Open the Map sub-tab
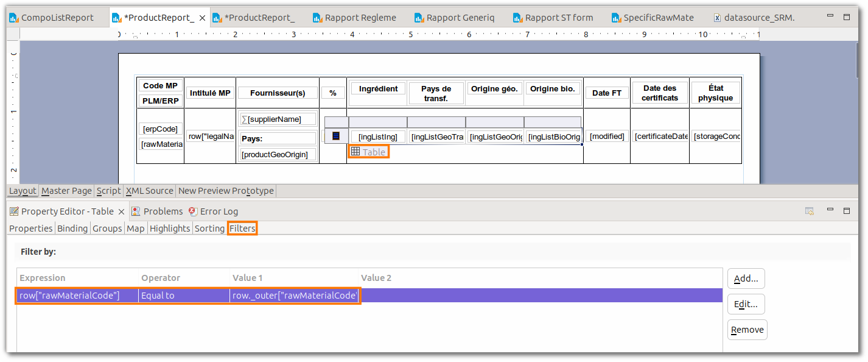This screenshot has width=868, height=362. tap(136, 229)
